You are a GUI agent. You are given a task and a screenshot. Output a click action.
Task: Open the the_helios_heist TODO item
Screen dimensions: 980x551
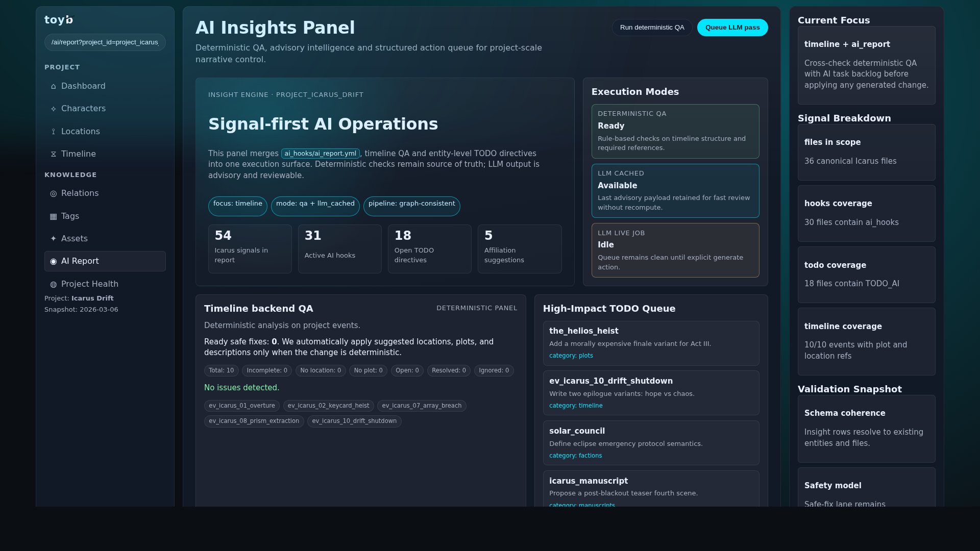coord(651,343)
